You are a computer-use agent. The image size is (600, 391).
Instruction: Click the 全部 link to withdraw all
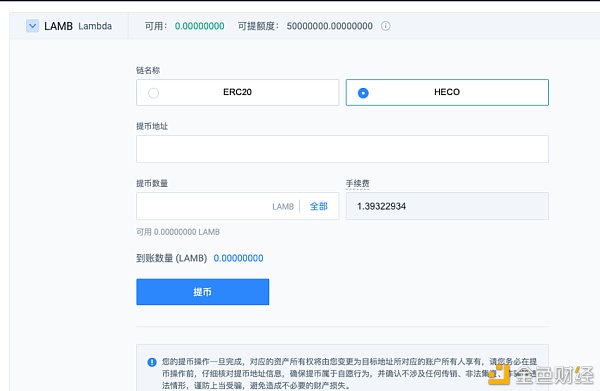(319, 207)
